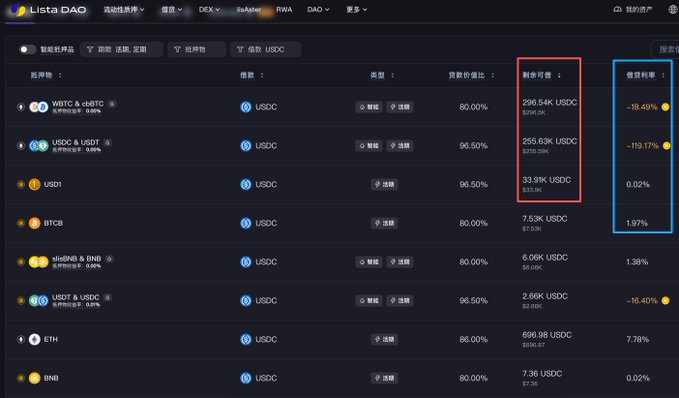The width and height of the screenshot is (679, 398).
Task: Click the gold reward coin next to -18.49%
Action: (666, 107)
